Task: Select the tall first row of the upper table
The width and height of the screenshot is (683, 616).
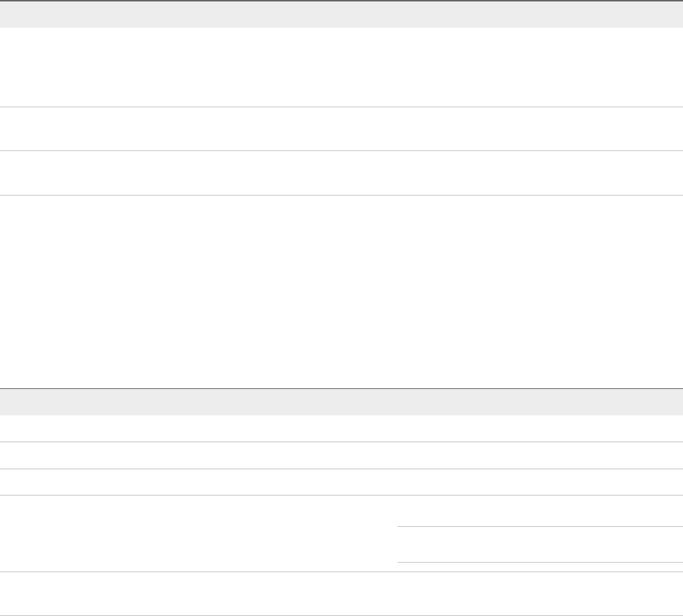Action: 341,67
